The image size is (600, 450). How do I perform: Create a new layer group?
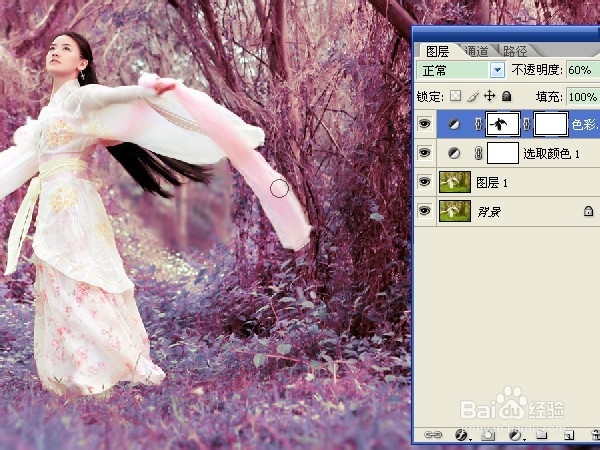pyautogui.click(x=541, y=435)
